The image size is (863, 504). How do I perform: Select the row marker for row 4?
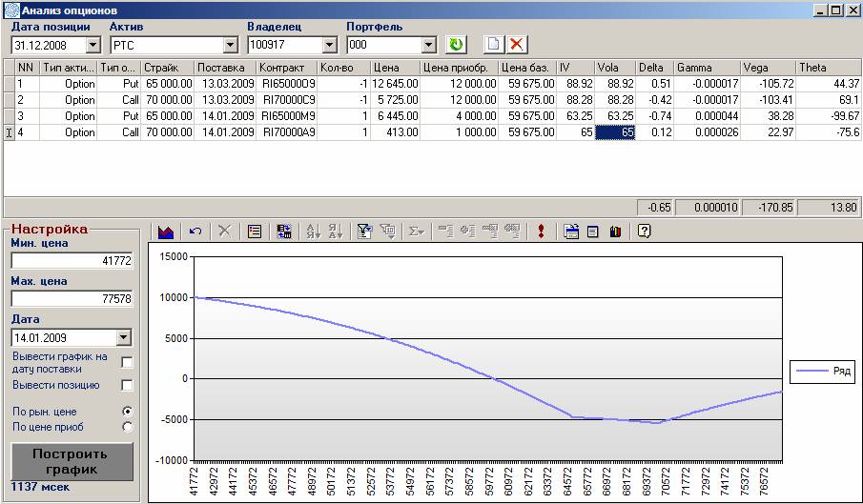click(9, 132)
